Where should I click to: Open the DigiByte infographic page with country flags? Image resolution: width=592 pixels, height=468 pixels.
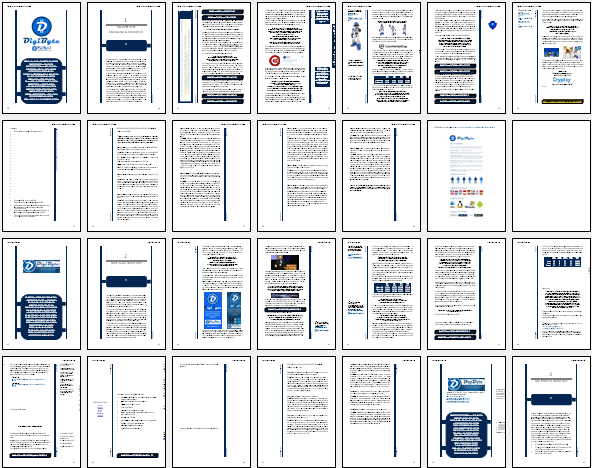tap(466, 176)
